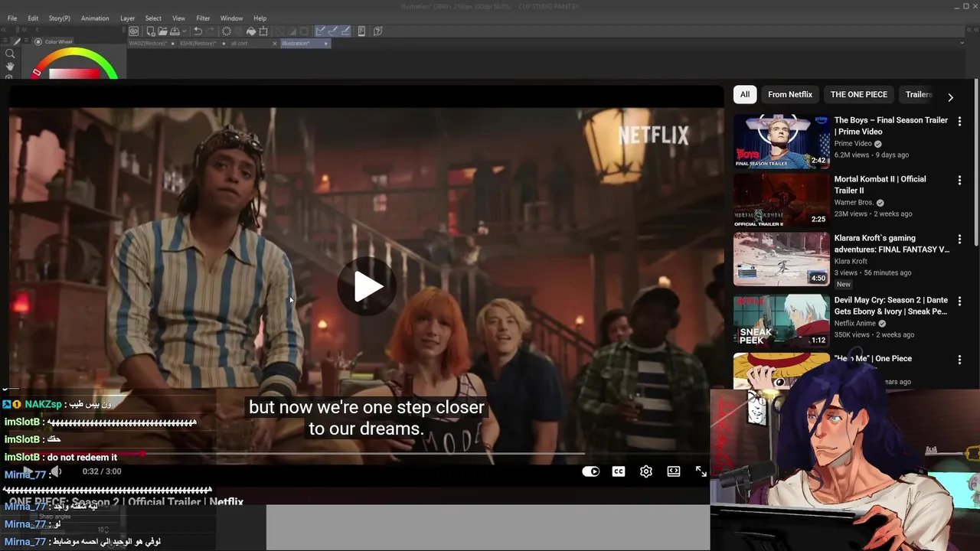Select the Zoom magnifier tool

(10, 54)
